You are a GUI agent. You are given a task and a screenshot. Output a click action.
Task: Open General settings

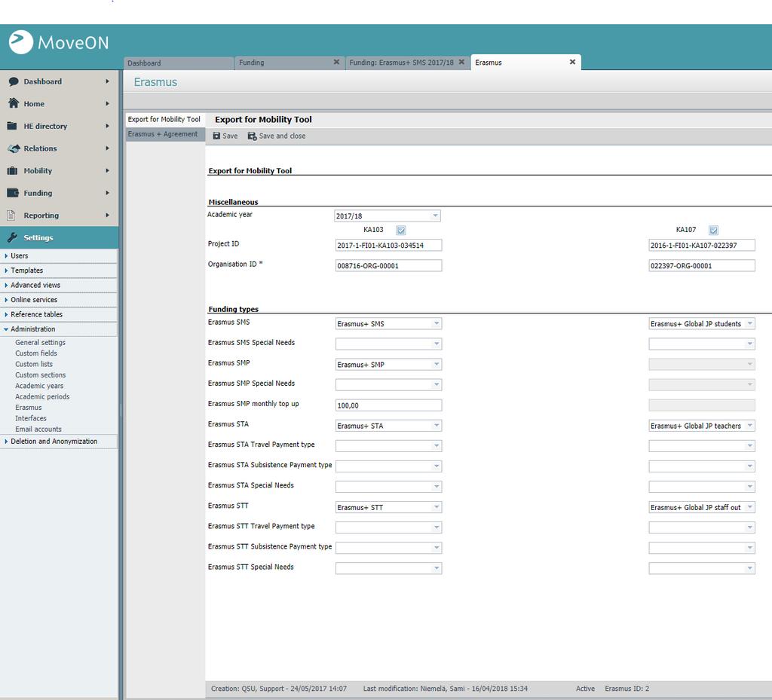coord(41,342)
